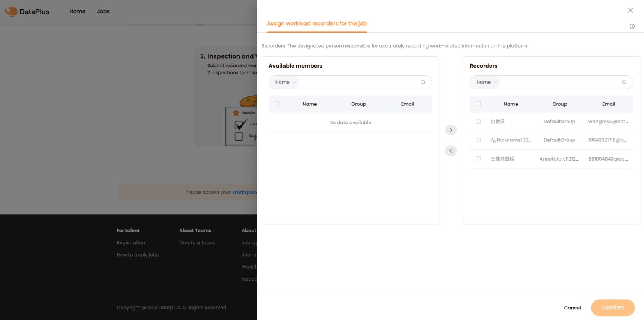Viewport: 644px width, 320px height.
Task: Click For talent footer heading
Action: pyautogui.click(x=128, y=230)
